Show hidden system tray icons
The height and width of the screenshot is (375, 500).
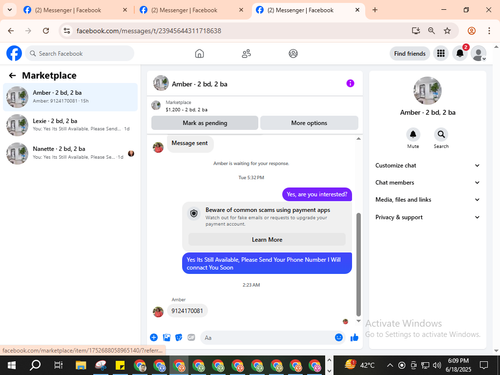[x=390, y=365]
